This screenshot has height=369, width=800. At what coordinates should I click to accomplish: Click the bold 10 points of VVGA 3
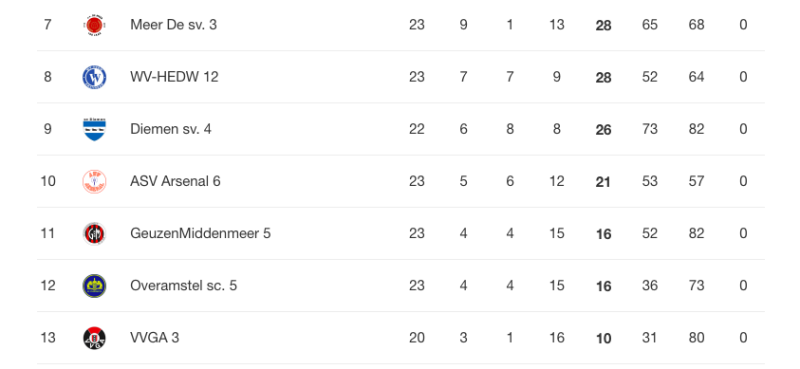tap(604, 338)
